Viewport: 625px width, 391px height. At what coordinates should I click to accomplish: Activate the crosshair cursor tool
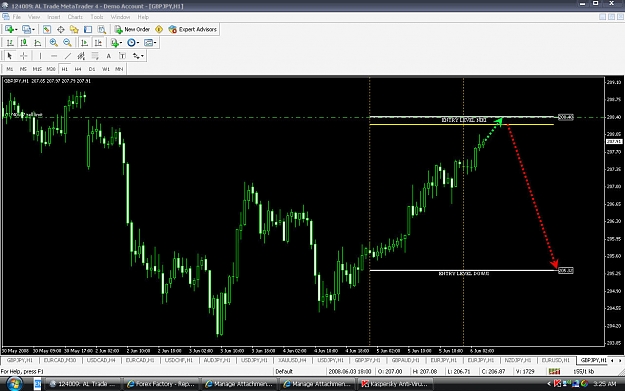(x=24, y=56)
